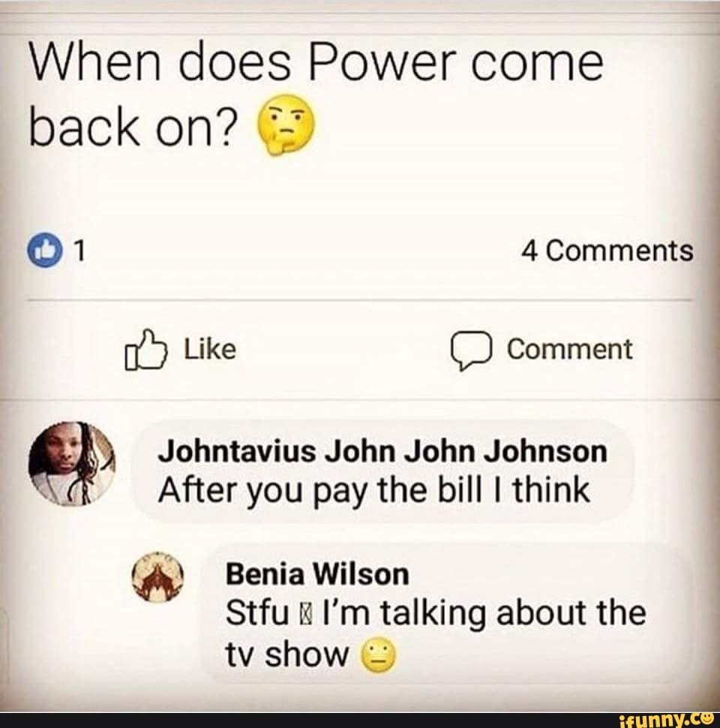Open the 4 Comments link

pyautogui.click(x=607, y=251)
